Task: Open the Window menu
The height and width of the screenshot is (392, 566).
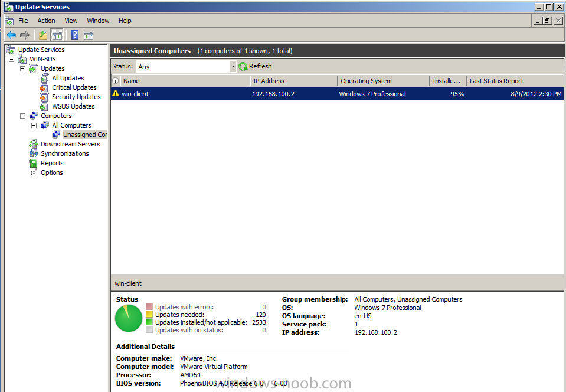Action: coord(98,21)
